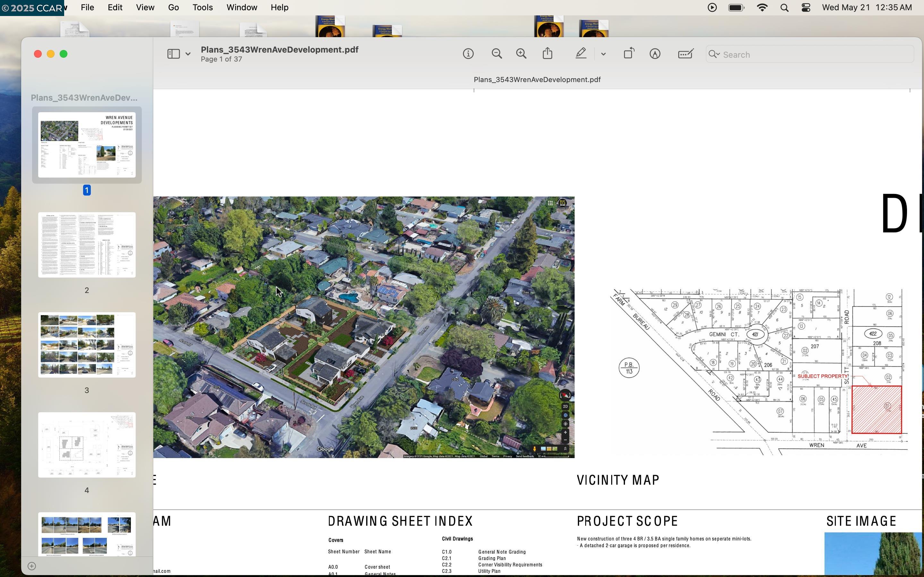Image resolution: width=924 pixels, height=577 pixels.
Task: Select the Highlight pen tool
Action: click(x=581, y=54)
